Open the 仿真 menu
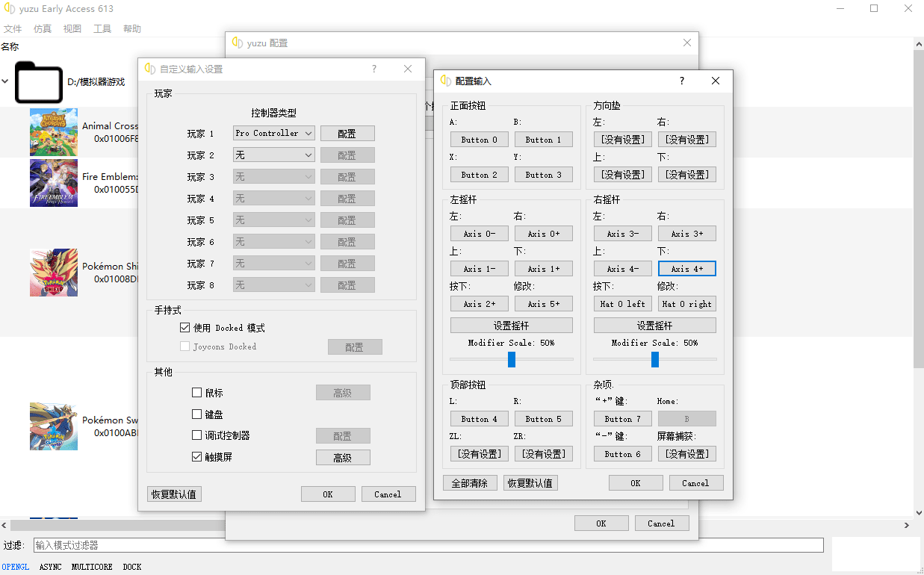The height and width of the screenshot is (575, 924). tap(43, 28)
